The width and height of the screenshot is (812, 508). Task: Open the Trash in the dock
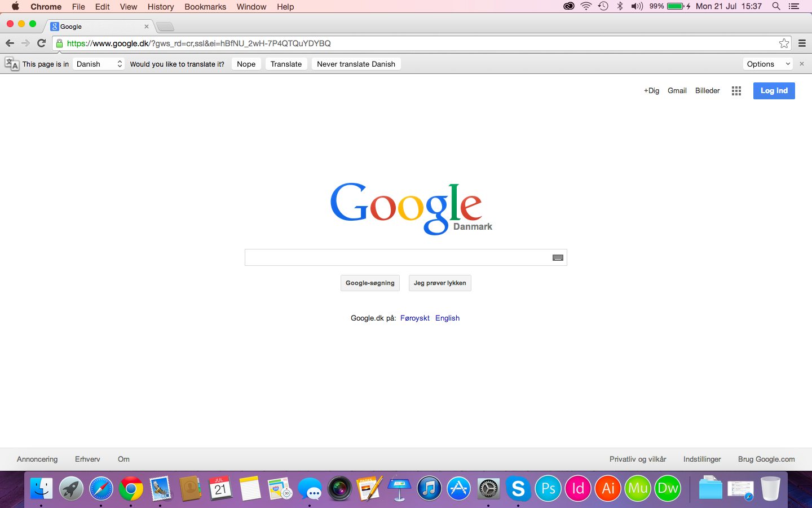pos(770,489)
